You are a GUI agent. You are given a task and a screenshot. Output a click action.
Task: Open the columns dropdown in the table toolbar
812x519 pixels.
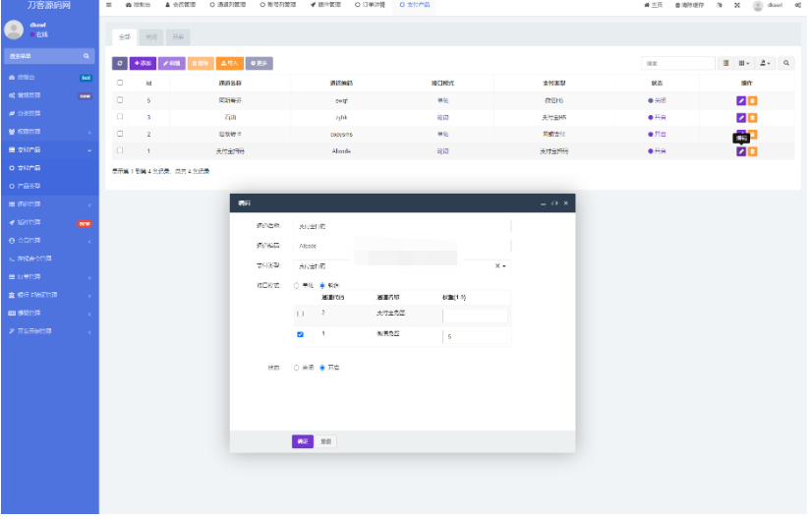point(744,63)
